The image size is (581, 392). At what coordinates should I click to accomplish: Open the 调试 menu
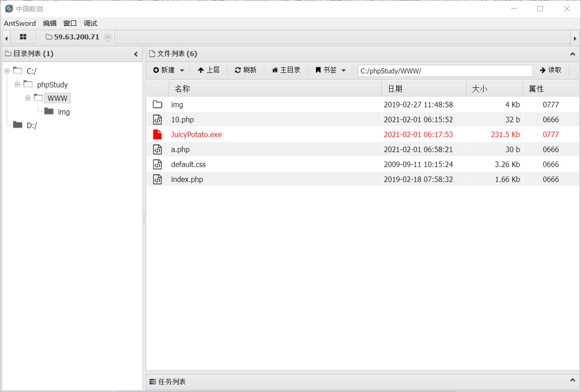click(x=90, y=24)
